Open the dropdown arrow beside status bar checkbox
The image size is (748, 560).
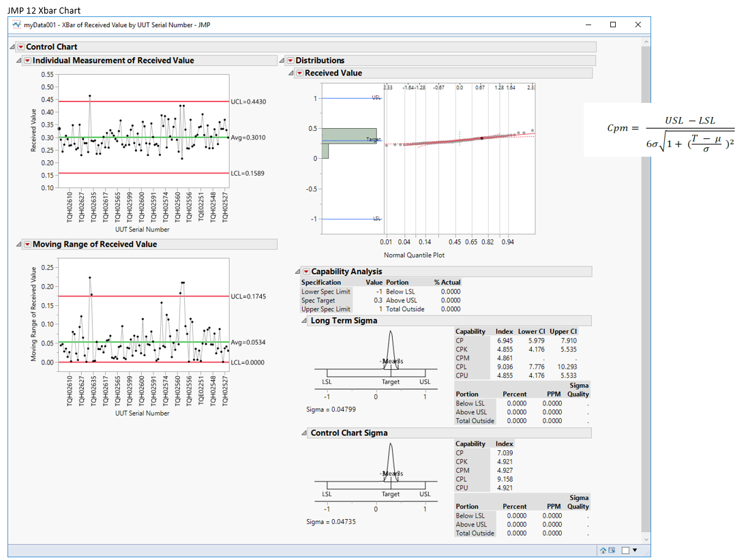coord(635,550)
